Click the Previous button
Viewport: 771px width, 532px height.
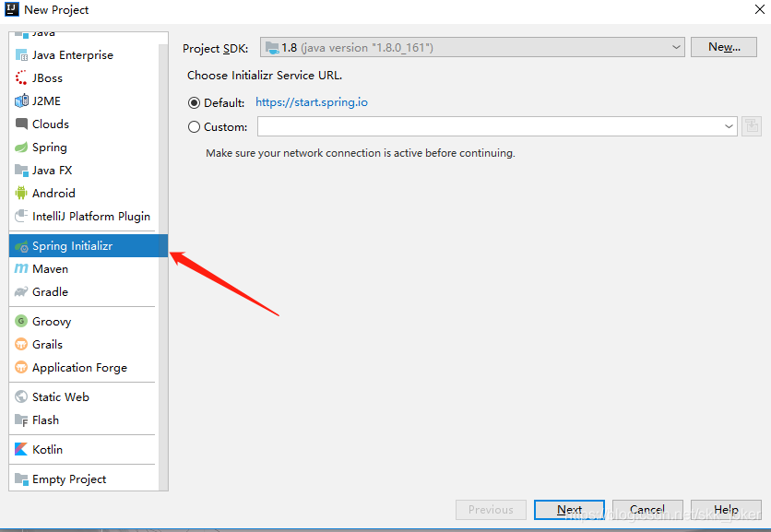[x=491, y=510]
